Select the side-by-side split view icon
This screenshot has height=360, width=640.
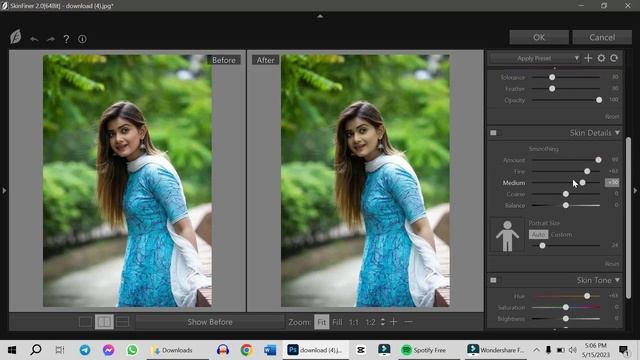point(104,322)
